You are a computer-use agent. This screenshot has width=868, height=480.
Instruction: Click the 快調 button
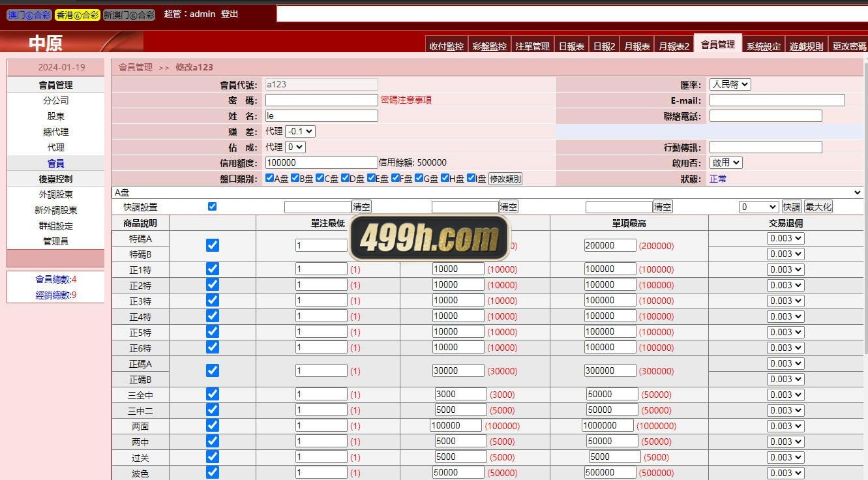coord(792,207)
